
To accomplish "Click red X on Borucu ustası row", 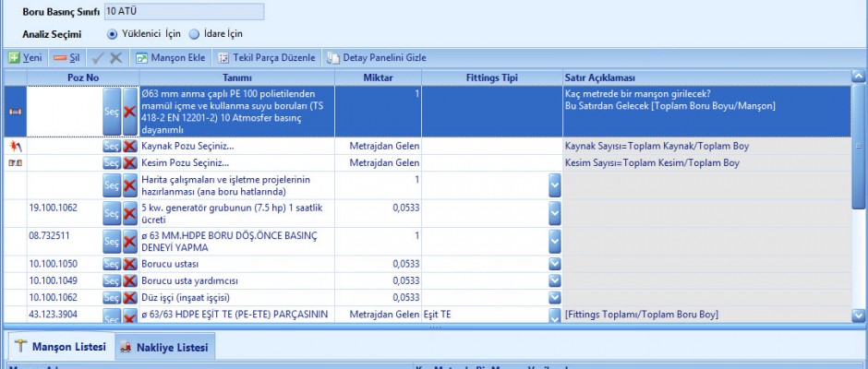I will click(x=130, y=264).
